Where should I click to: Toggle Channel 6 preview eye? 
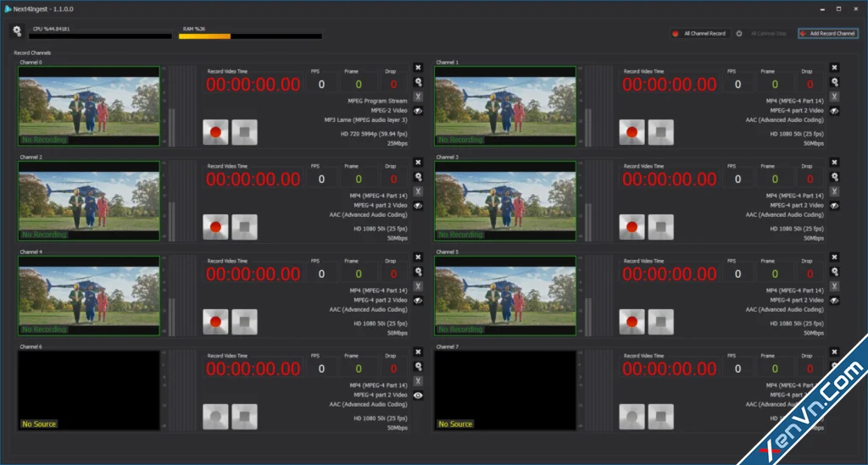[418, 396]
